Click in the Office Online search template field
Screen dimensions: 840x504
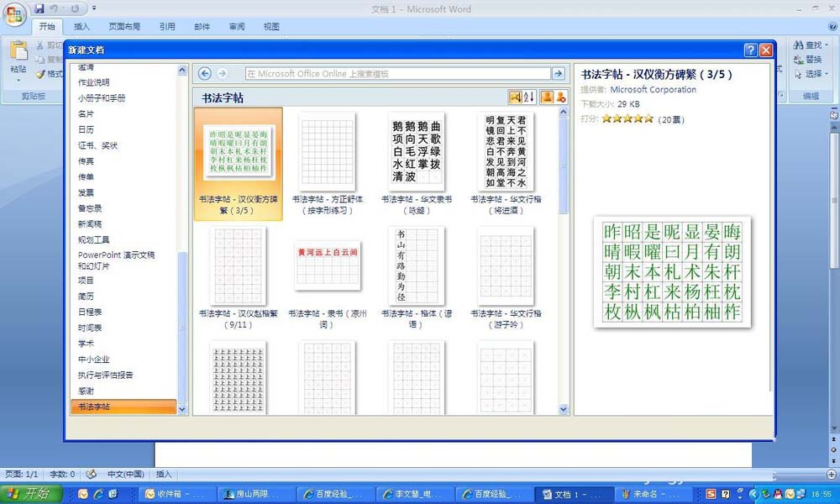click(x=398, y=73)
